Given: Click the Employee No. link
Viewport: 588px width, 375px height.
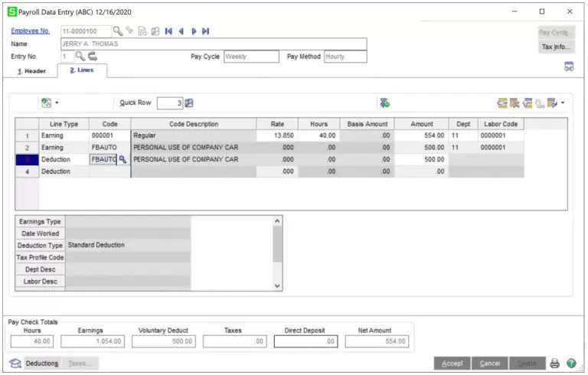Looking at the screenshot, I should click(31, 31).
